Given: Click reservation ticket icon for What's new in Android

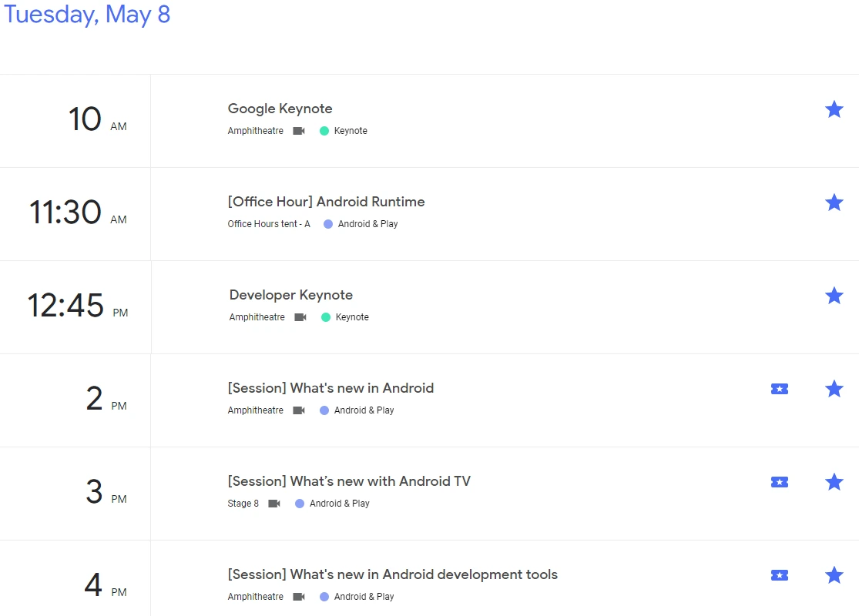Looking at the screenshot, I should pyautogui.click(x=780, y=389).
